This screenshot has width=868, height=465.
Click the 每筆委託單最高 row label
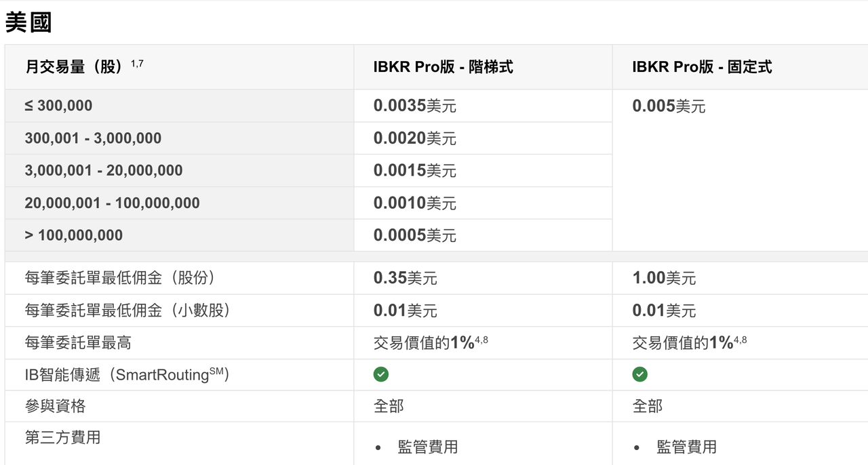point(78,343)
